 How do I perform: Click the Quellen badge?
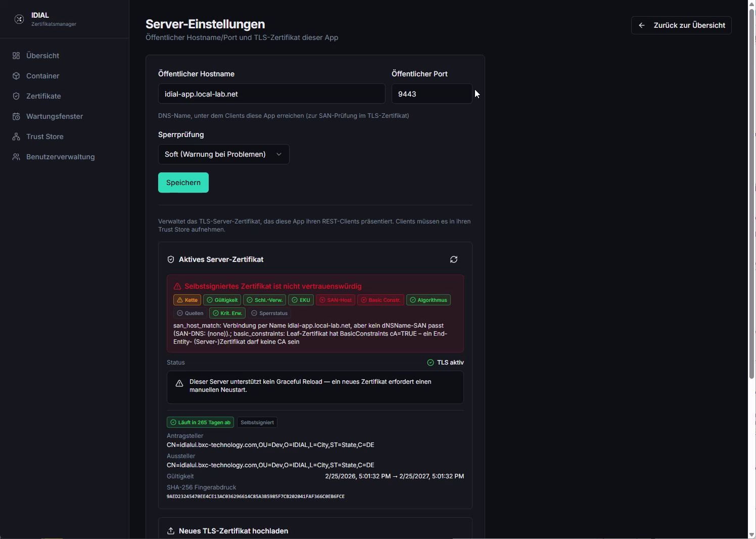click(190, 313)
